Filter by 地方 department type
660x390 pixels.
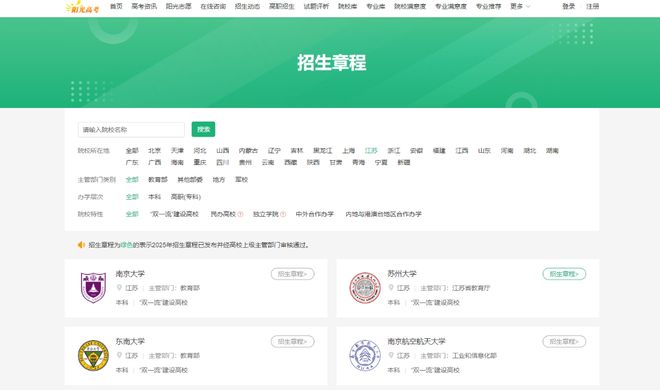click(219, 180)
